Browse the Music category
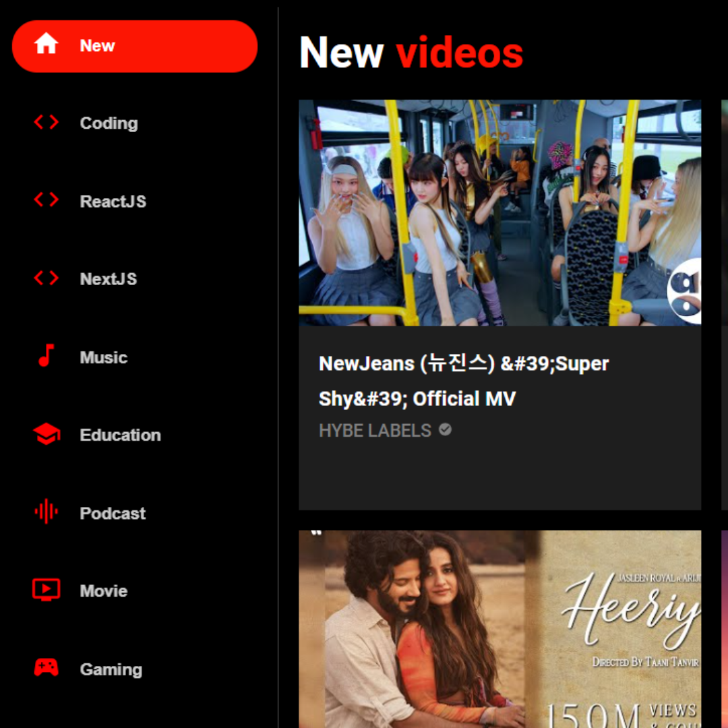728x728 pixels. tap(104, 357)
